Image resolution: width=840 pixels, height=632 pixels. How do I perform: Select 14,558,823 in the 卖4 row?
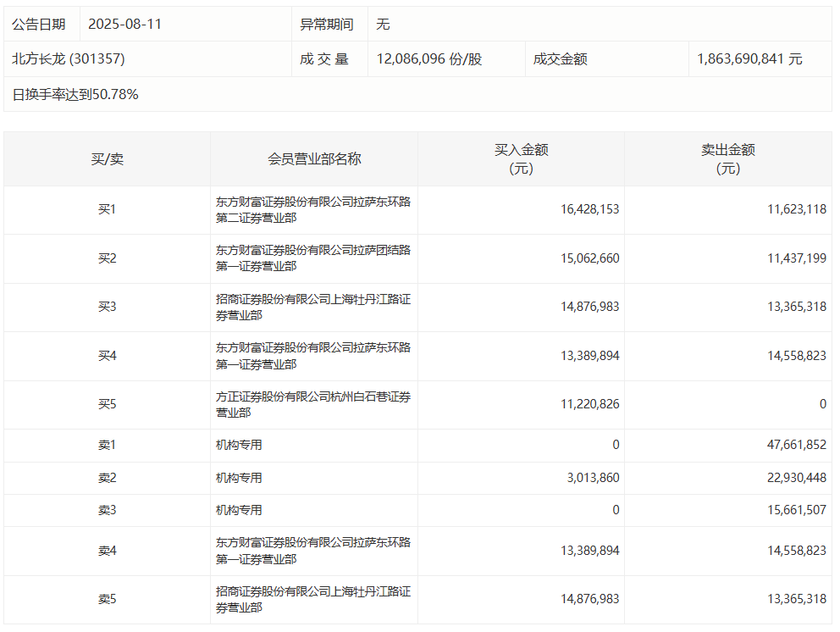(x=797, y=551)
